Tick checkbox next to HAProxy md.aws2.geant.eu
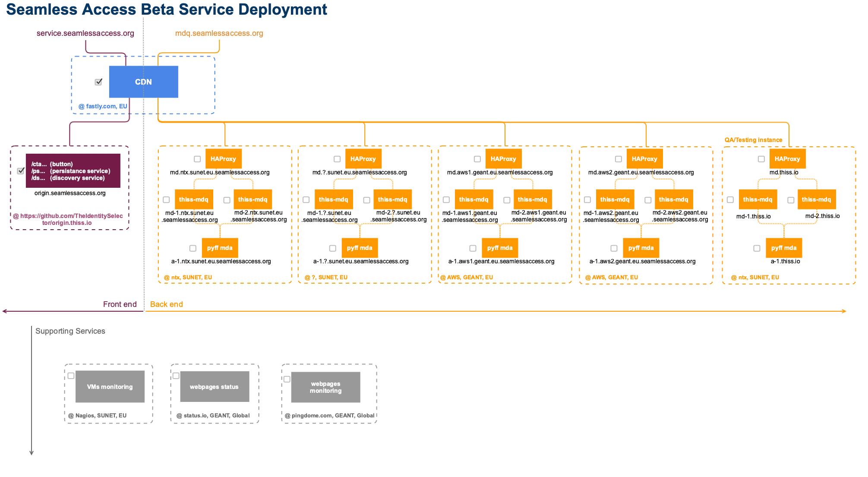Screen dimensions: 868x477 pyautogui.click(x=619, y=159)
